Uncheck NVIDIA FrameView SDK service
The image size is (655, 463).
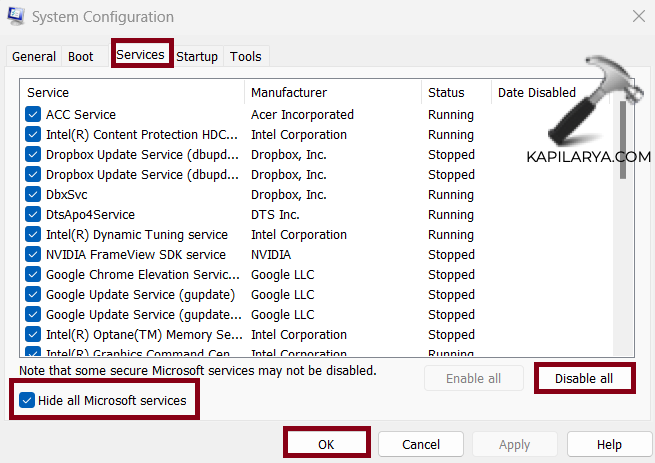click(x=33, y=255)
